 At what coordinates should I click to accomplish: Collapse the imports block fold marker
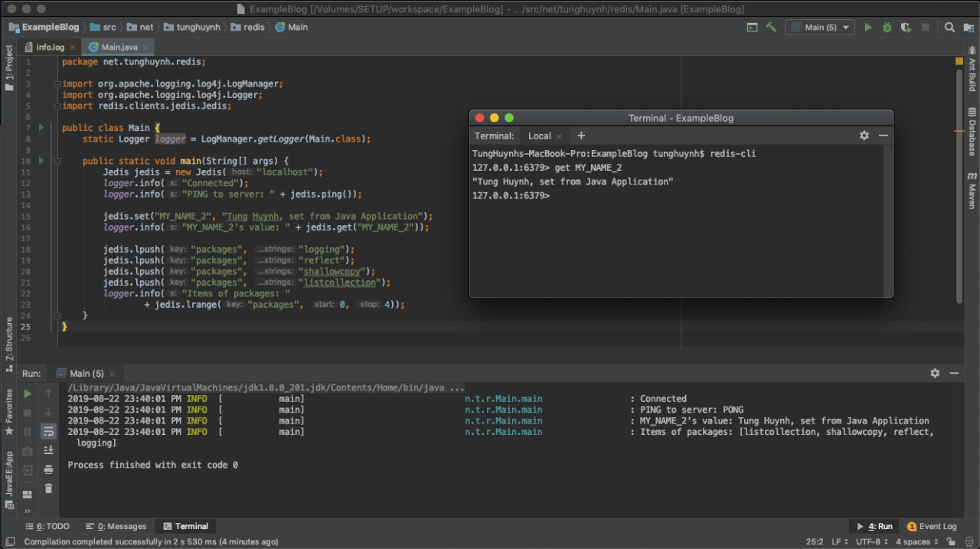[57, 84]
